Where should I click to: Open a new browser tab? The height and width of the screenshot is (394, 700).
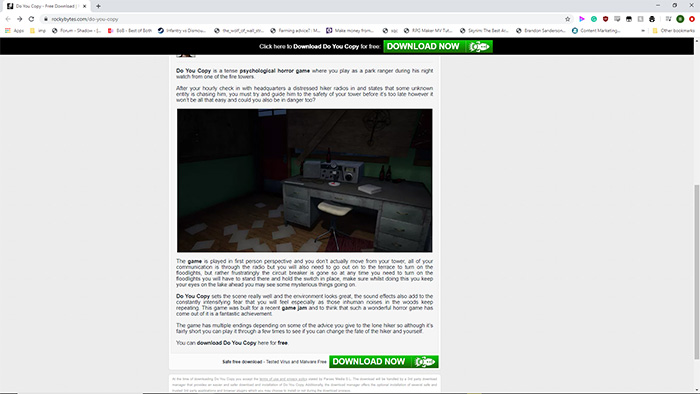pos(98,6)
